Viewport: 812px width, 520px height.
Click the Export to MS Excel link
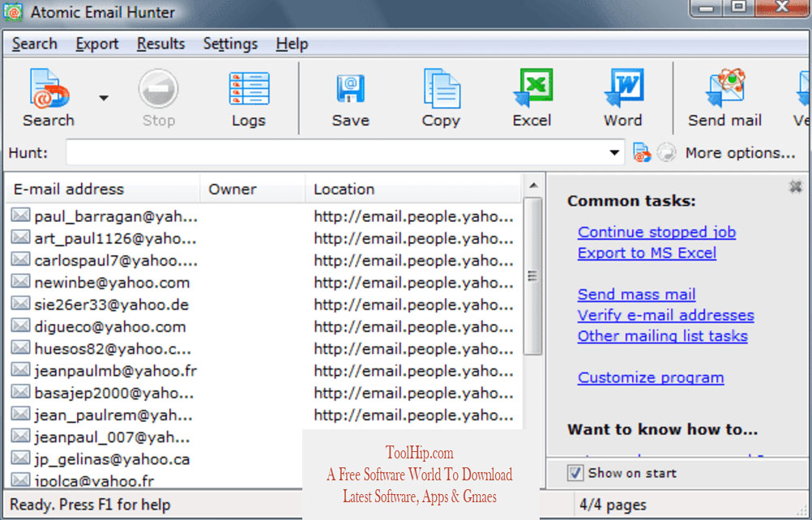point(647,253)
